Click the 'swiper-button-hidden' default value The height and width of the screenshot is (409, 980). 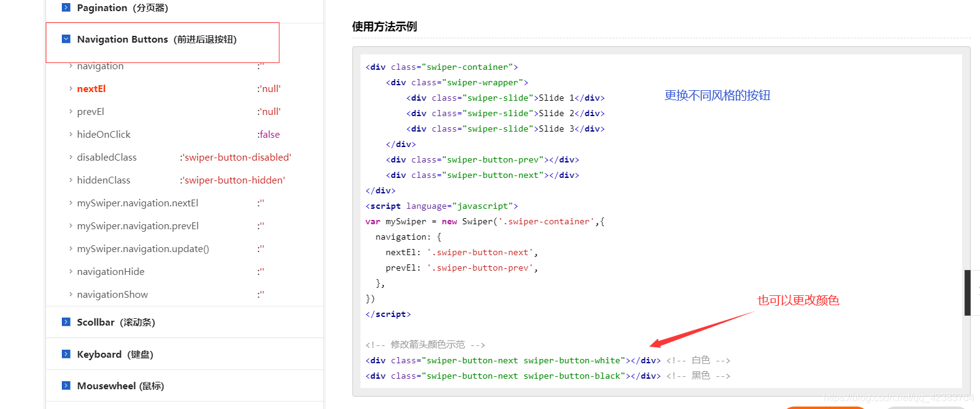232,180
